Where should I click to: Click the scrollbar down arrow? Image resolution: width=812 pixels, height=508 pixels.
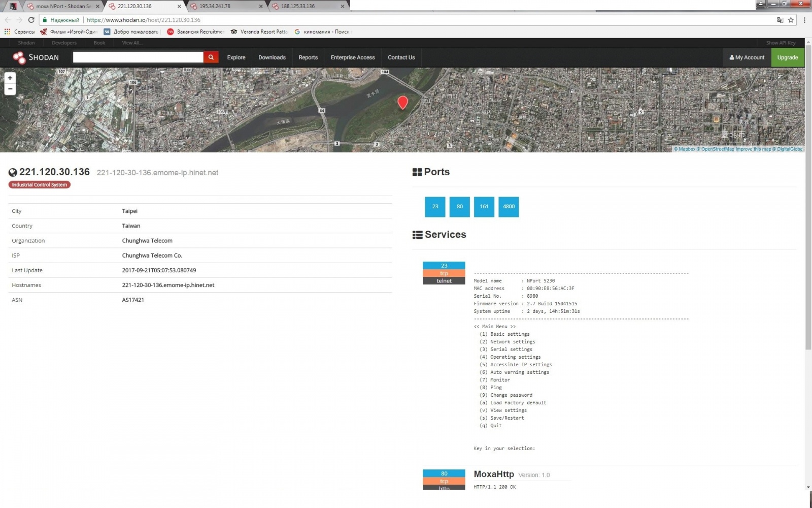coord(808,487)
